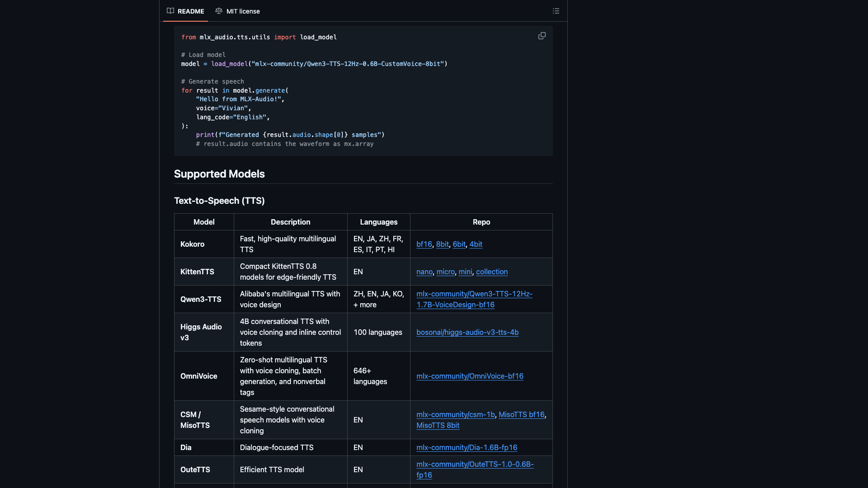868x488 pixels.
Task: Open the KittenTTS collection link
Action: click(492, 272)
